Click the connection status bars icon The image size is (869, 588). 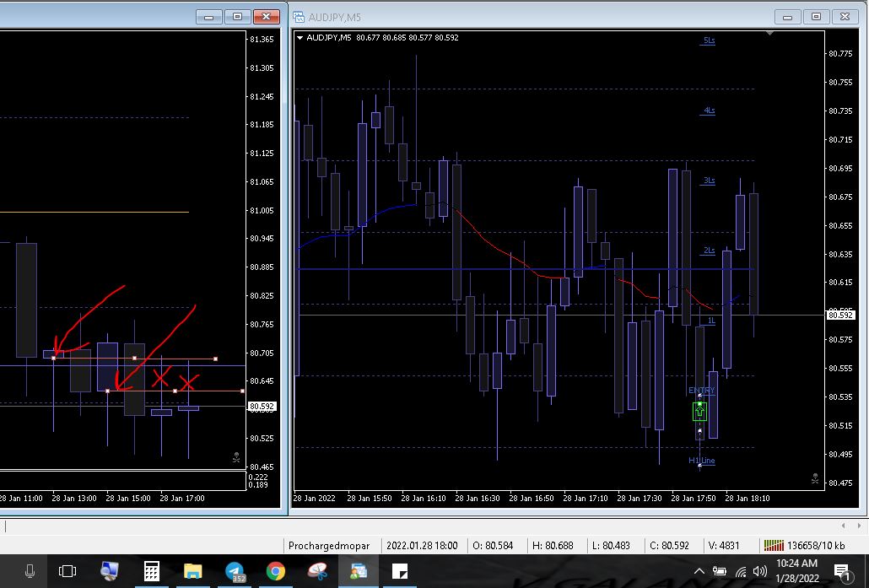[x=772, y=545]
